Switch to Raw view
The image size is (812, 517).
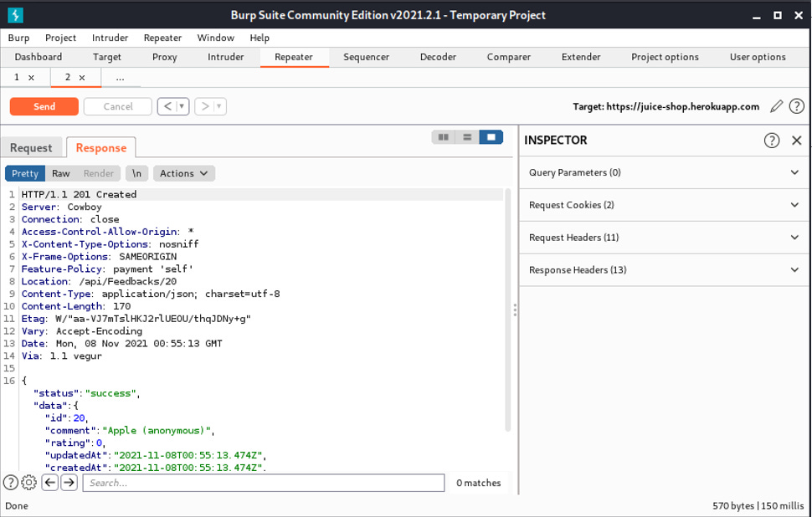click(60, 173)
